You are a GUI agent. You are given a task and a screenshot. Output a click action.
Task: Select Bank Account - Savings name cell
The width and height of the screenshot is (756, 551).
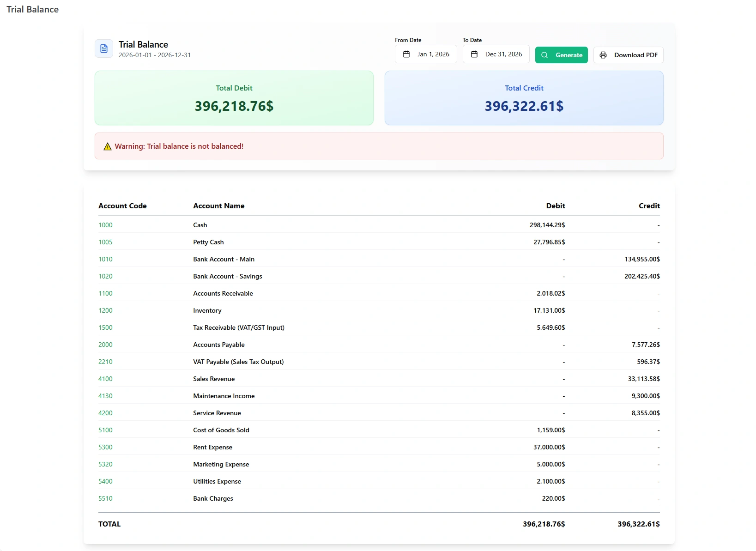228,276
